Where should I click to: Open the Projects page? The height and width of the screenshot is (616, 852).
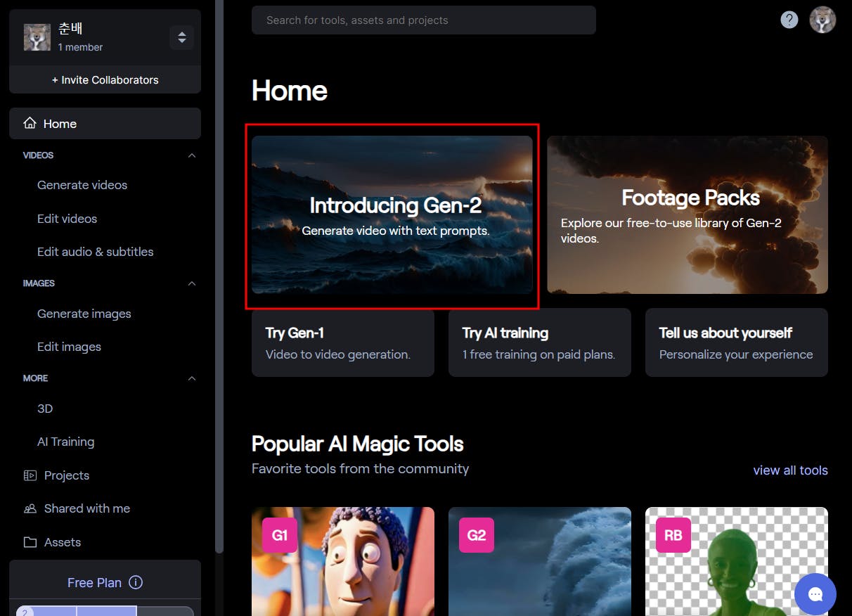67,475
